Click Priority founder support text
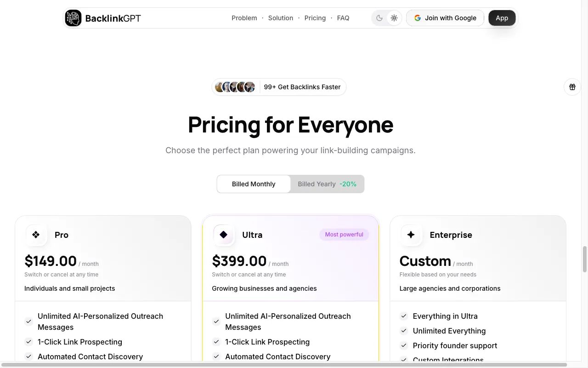 (455, 345)
